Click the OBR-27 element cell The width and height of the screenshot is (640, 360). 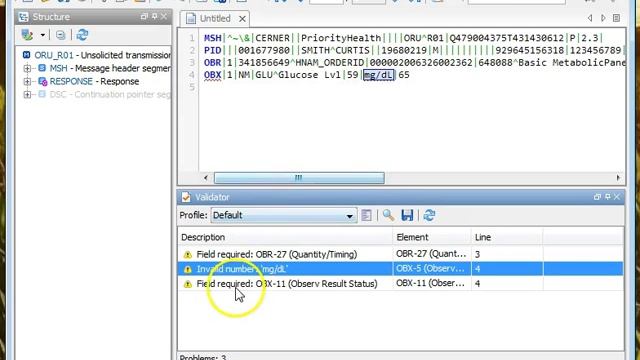[x=432, y=254]
